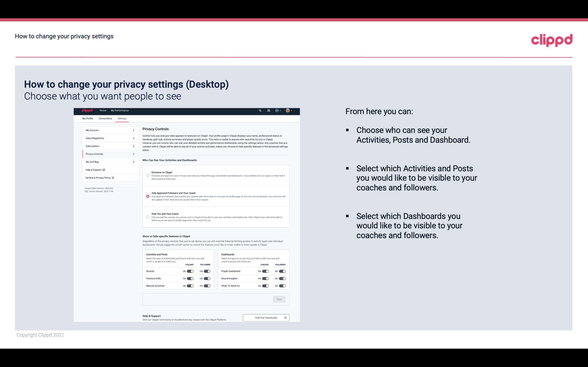588x367 pixels.
Task: Expand the Subscription section chevron
Action: click(134, 146)
